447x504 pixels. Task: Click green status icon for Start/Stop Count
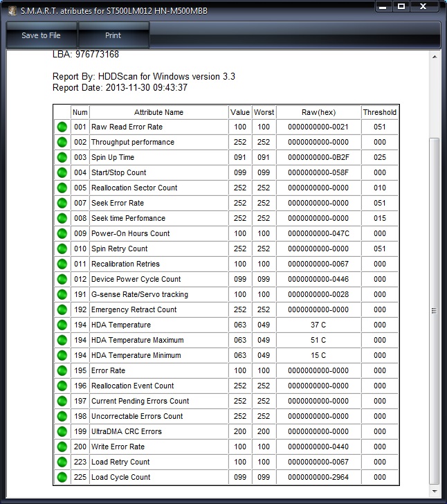point(62,172)
